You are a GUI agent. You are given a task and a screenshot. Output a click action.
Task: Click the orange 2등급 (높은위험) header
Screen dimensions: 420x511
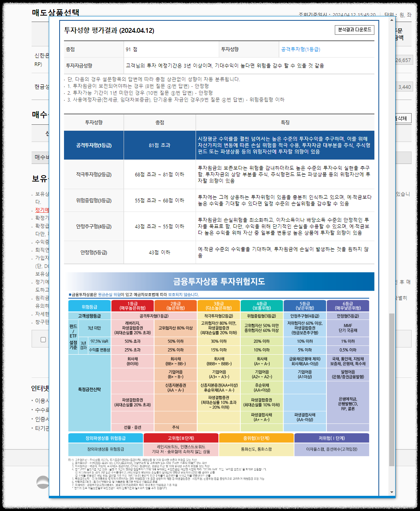tap(176, 306)
